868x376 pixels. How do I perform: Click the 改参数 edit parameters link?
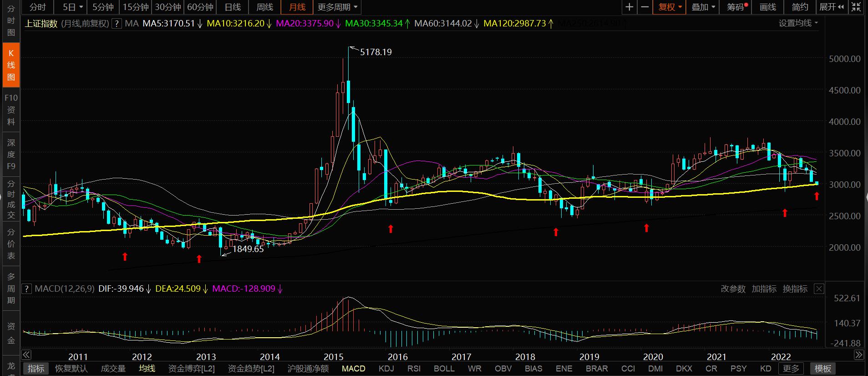coord(733,288)
